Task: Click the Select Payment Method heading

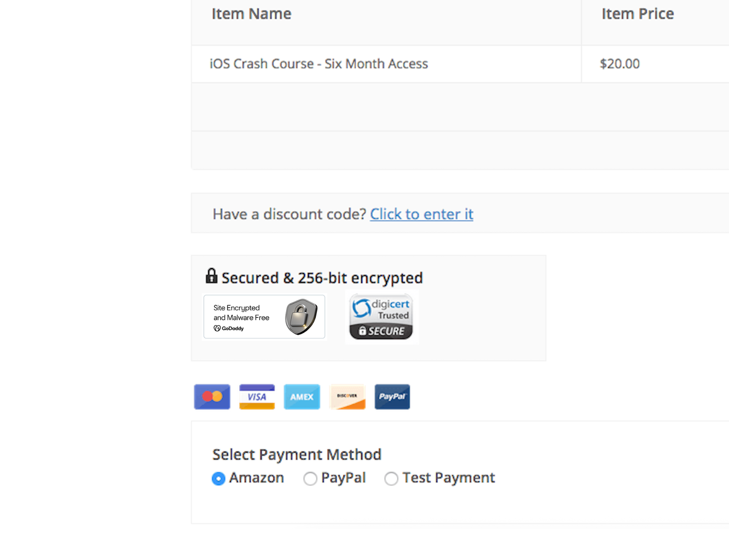Action: (297, 454)
